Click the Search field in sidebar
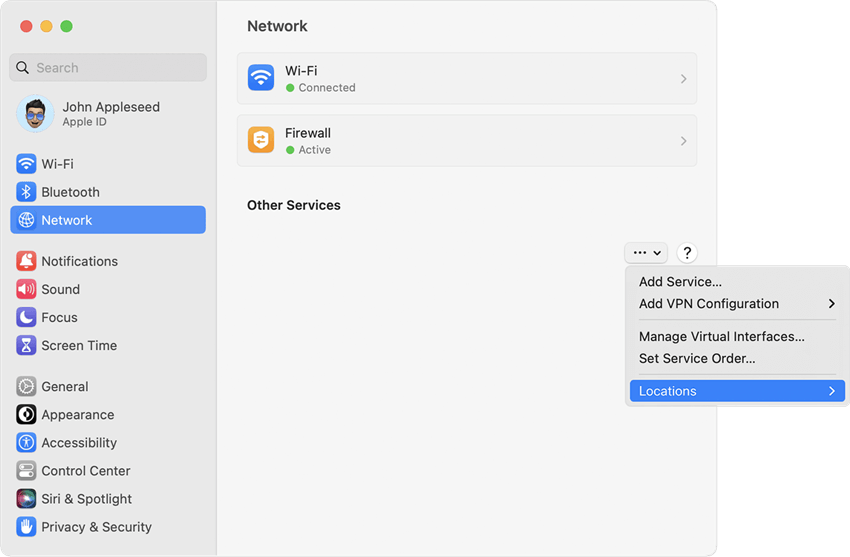850x557 pixels. click(x=108, y=68)
